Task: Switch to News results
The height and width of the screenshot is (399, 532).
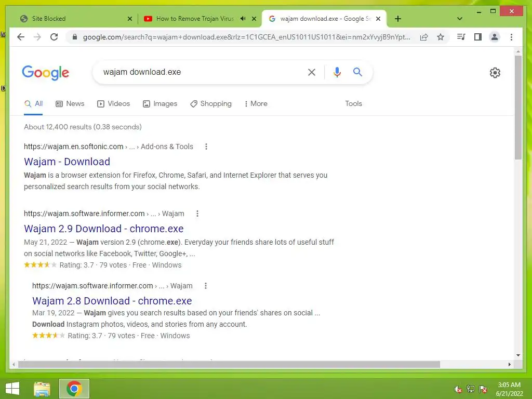Action: click(70, 104)
